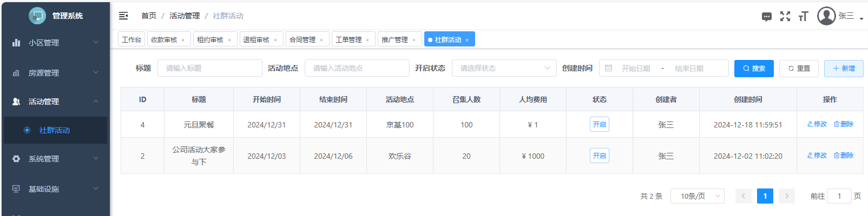
Task: Close the 收款审核 tab
Action: 183,40
